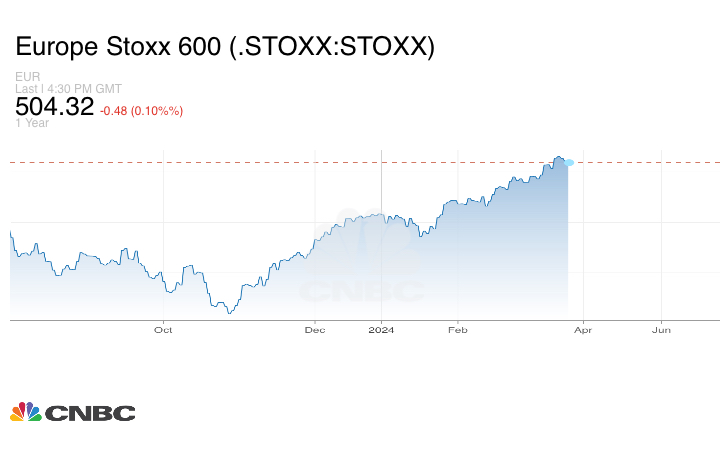Click the EUR currency label
The image size is (720, 450).
[27, 77]
